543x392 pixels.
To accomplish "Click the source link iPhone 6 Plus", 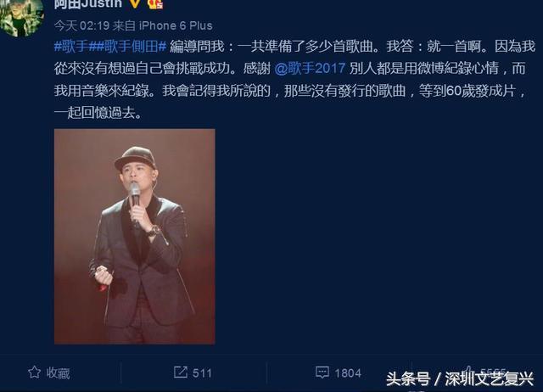I will (176, 25).
